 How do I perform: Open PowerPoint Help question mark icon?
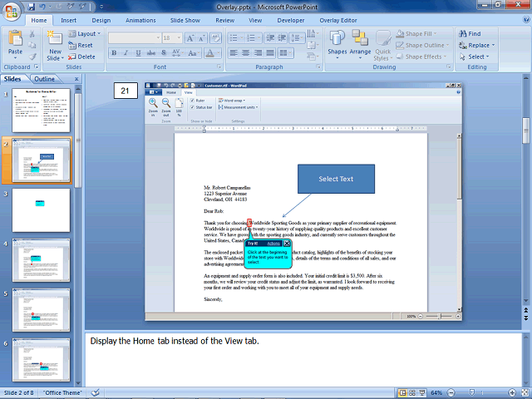pyautogui.click(x=525, y=20)
